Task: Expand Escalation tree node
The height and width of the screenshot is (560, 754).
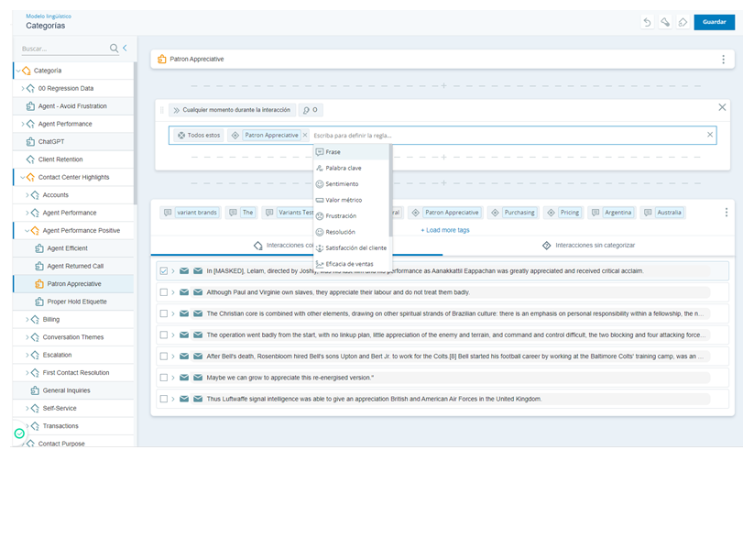Action: (x=27, y=355)
